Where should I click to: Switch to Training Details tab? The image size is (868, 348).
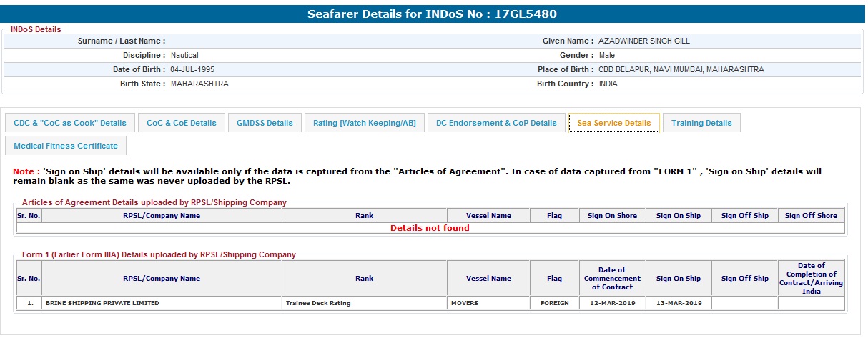point(701,123)
